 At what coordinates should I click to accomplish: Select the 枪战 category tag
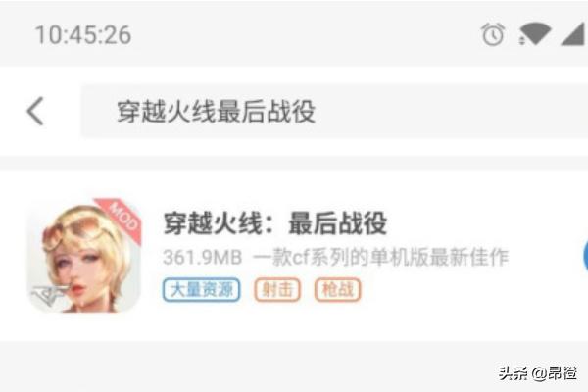click(337, 290)
